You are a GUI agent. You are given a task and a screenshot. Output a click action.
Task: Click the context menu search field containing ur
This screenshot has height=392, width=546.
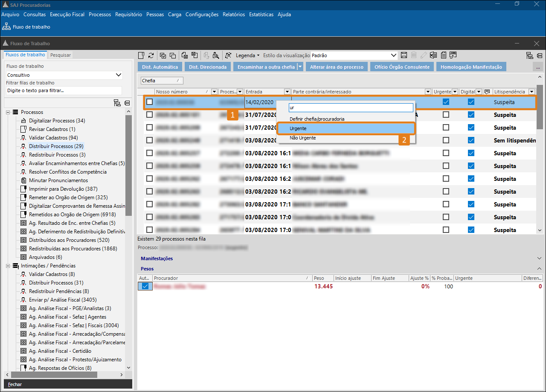(x=351, y=108)
